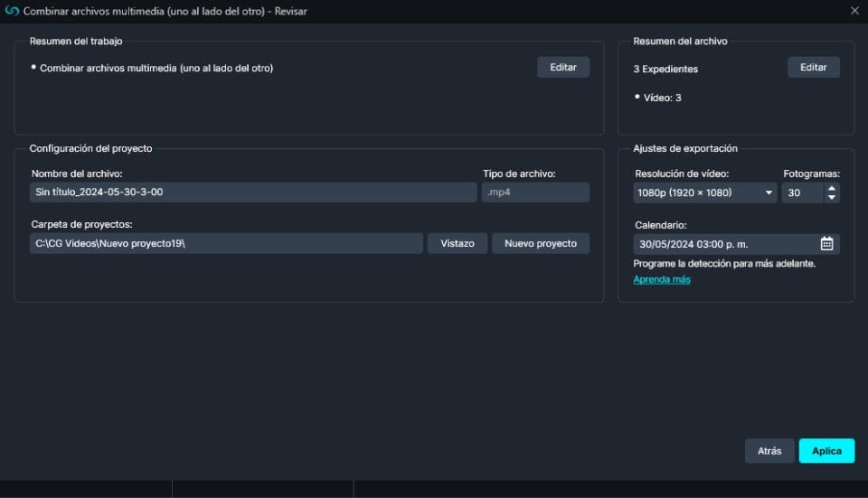Create a Nuevo proyecto folder
This screenshot has width=868, height=498.
[541, 243]
